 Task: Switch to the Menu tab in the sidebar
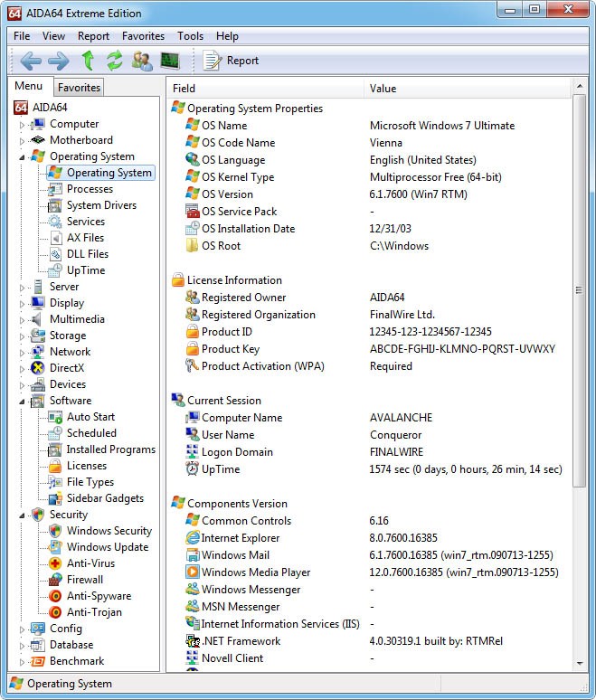pyautogui.click(x=29, y=86)
